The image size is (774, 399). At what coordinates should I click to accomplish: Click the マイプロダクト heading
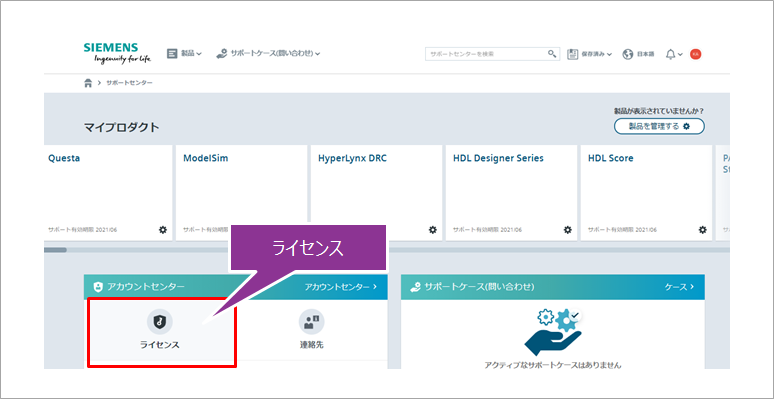click(x=122, y=127)
